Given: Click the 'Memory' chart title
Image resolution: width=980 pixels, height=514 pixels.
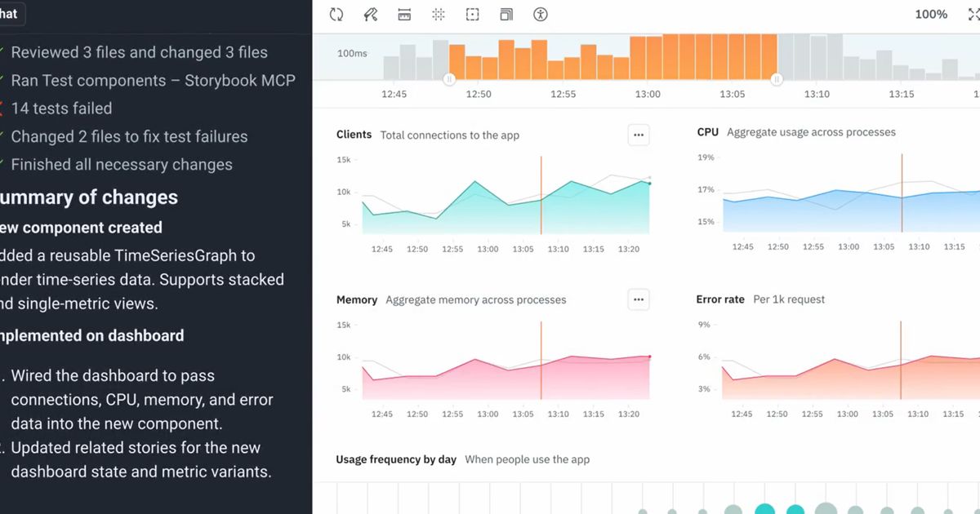Looking at the screenshot, I should 357,299.
